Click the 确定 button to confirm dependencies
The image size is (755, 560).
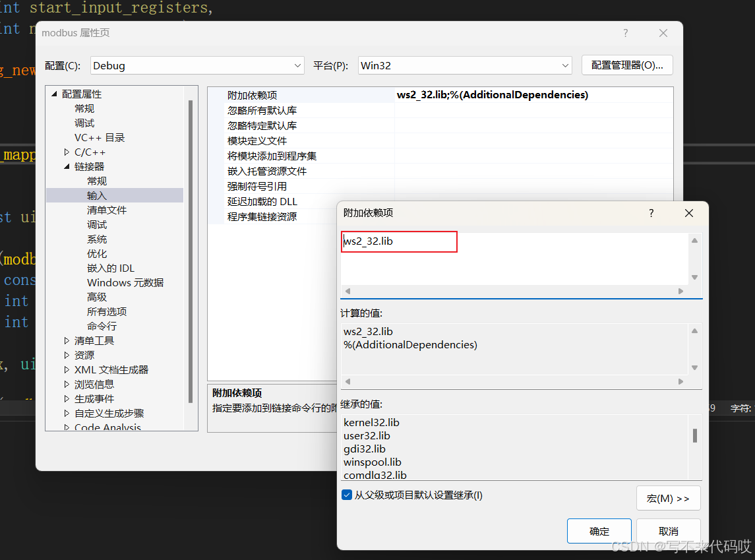(x=599, y=530)
